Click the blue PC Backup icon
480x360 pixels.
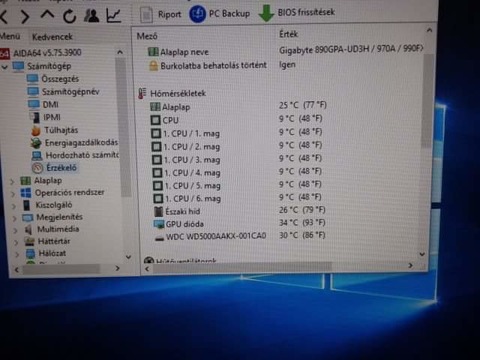198,14
